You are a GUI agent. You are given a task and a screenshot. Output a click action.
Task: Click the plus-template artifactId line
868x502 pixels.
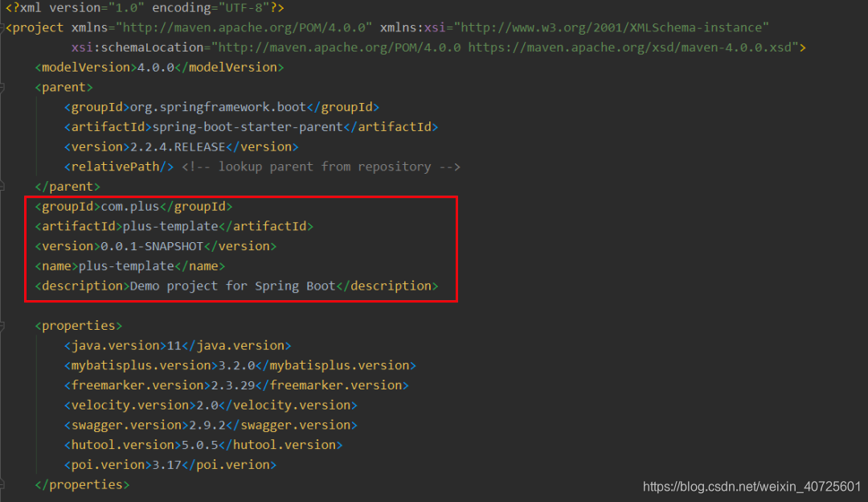pos(174,227)
